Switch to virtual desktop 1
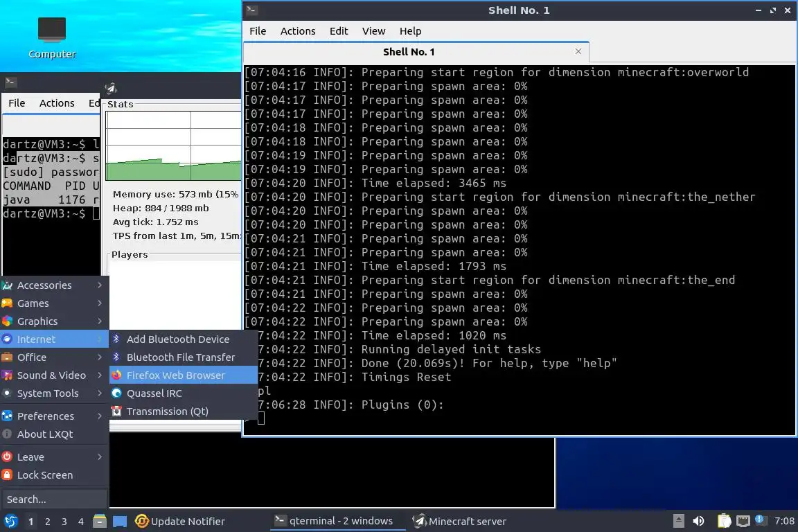The image size is (798, 532). point(30,522)
